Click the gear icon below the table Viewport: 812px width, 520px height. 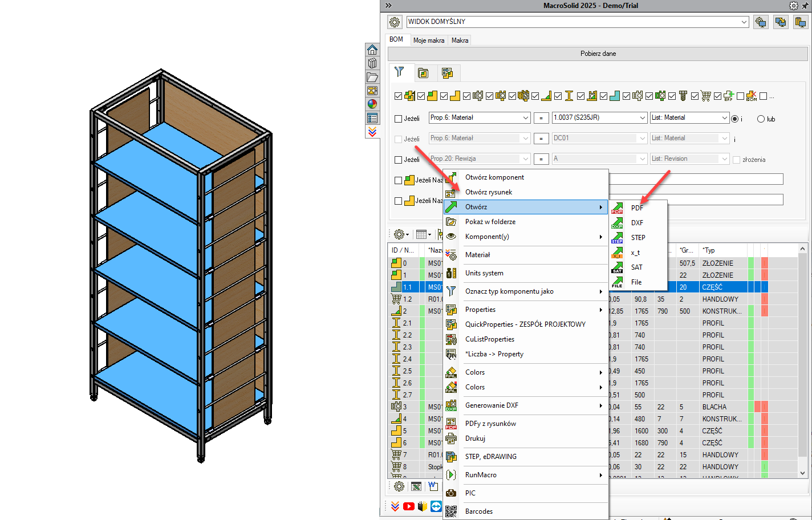399,486
